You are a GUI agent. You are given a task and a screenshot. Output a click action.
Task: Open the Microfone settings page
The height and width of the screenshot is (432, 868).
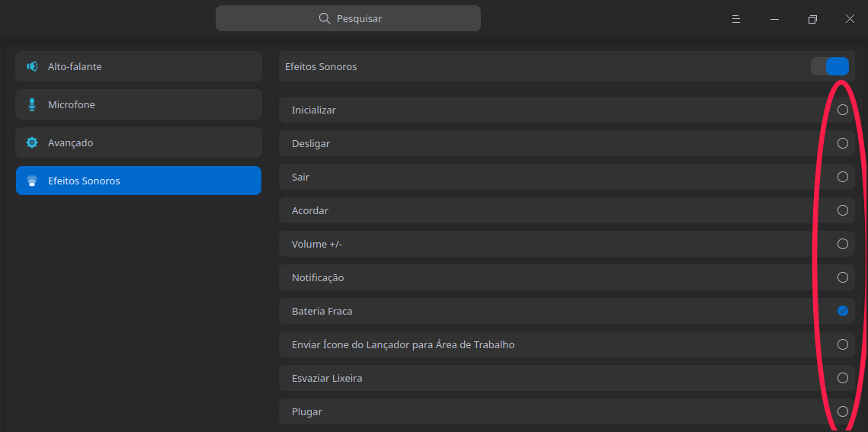[139, 104]
